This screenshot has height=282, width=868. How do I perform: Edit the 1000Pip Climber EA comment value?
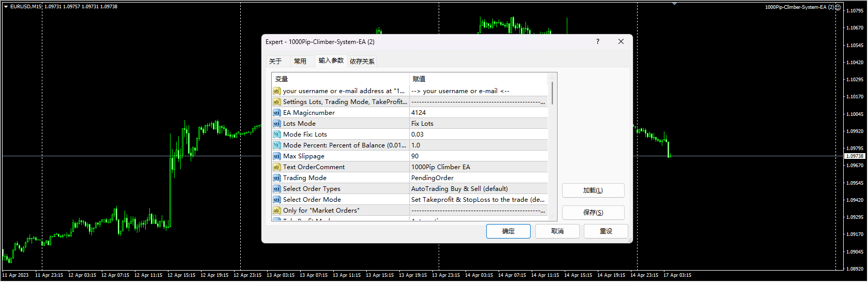tap(478, 167)
